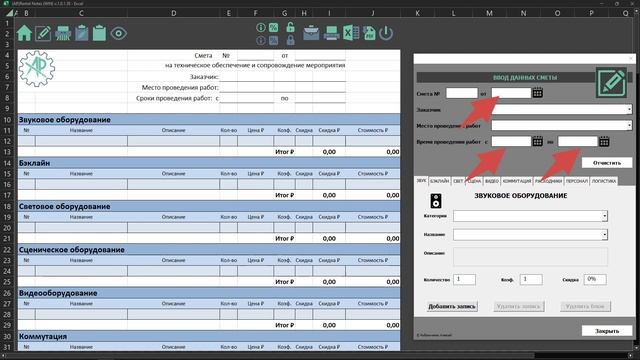Screen dimensions: 640x360
Task: Click the Скидка 0% input field
Action: pos(595,279)
